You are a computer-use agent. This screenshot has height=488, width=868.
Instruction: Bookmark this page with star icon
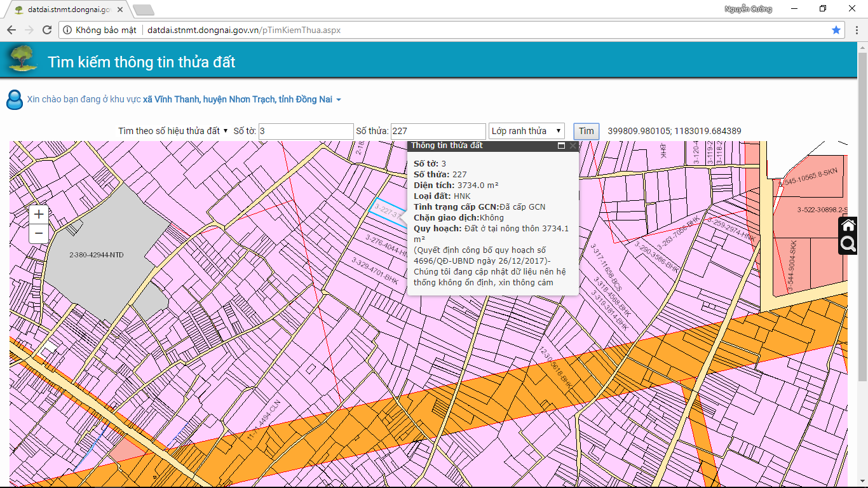tap(836, 30)
